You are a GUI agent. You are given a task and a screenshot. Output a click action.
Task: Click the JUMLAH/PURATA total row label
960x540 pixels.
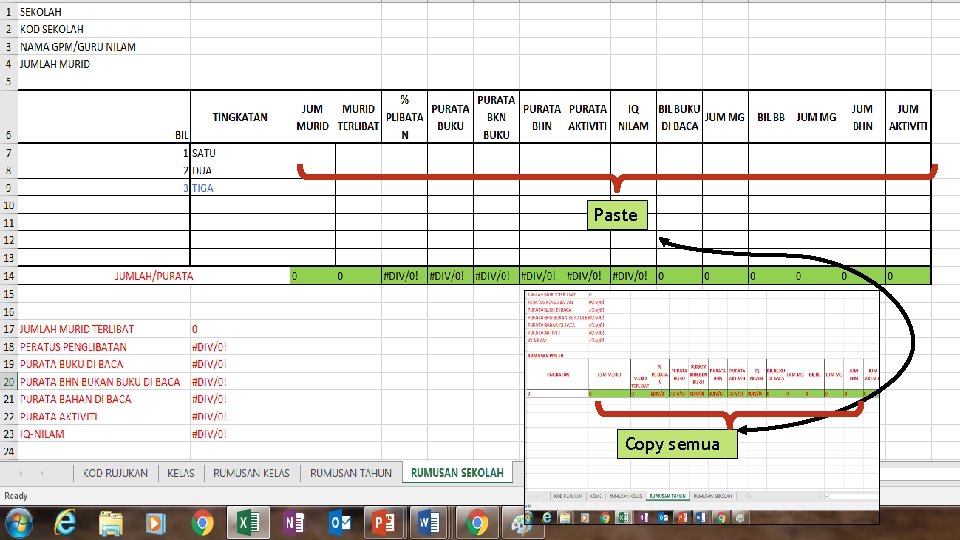coord(154,276)
